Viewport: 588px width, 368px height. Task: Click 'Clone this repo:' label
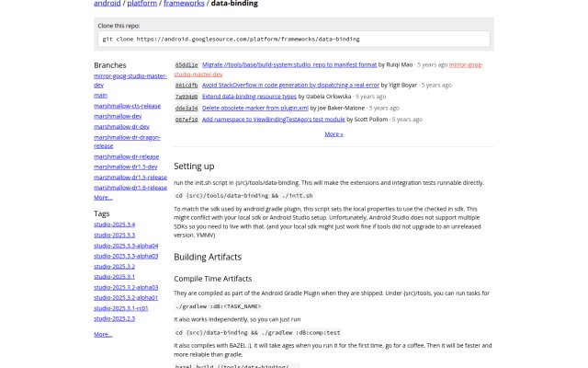pyautogui.click(x=119, y=26)
